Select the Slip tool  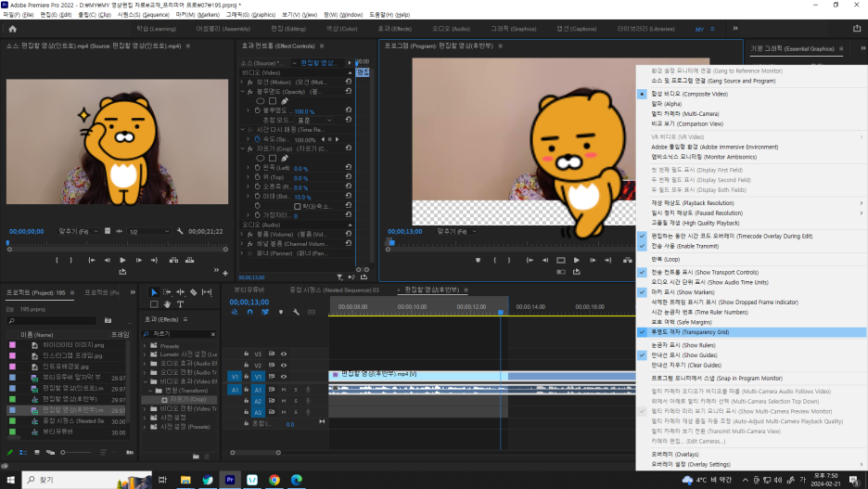pyautogui.click(x=207, y=292)
